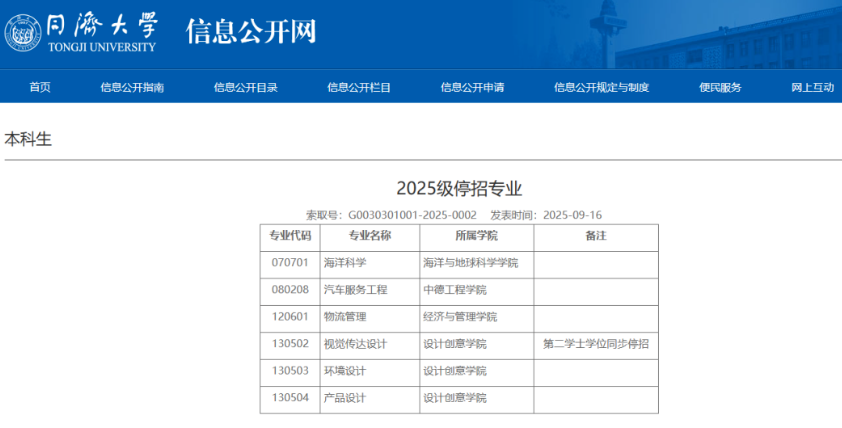Open 便民服务 from the navigation bar
842x428 pixels.
(x=720, y=87)
